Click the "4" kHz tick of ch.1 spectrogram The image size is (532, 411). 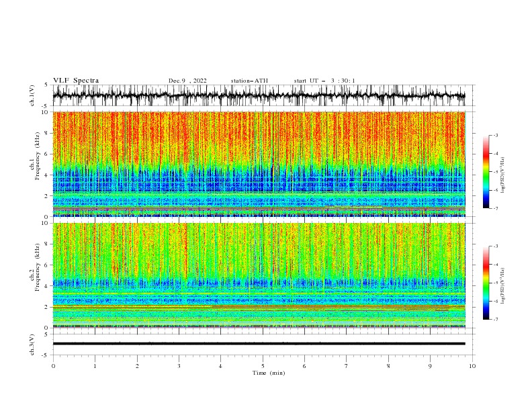pyautogui.click(x=47, y=175)
